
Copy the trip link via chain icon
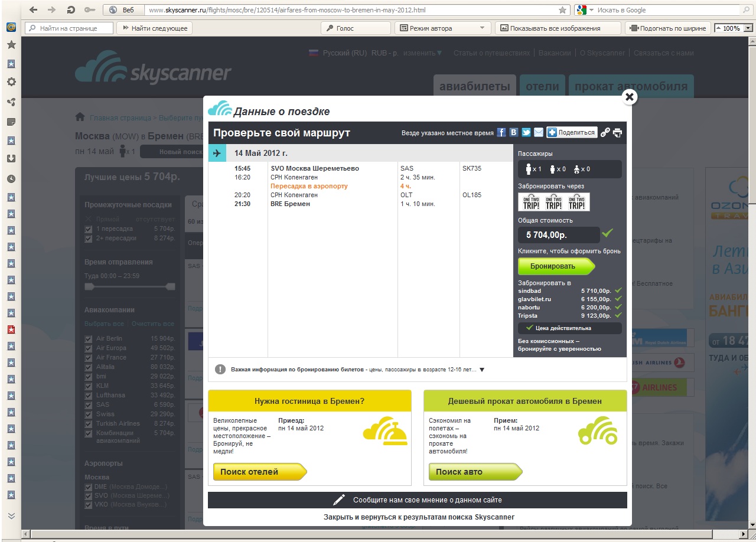[605, 133]
